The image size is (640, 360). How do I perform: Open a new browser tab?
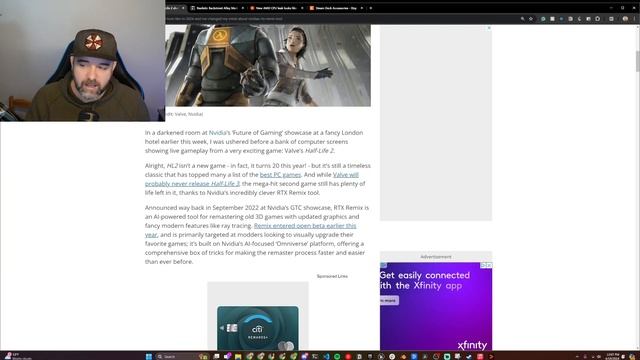[x=371, y=8]
